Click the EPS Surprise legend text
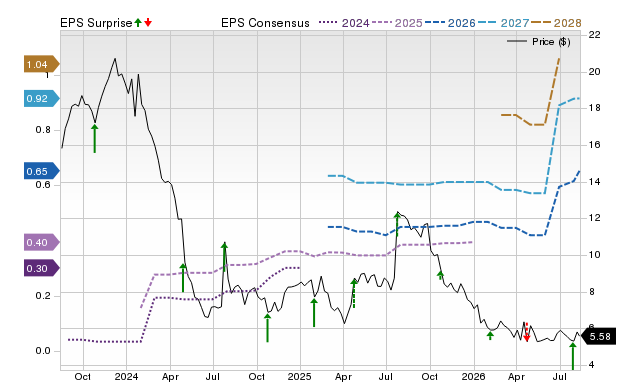 pos(96,23)
